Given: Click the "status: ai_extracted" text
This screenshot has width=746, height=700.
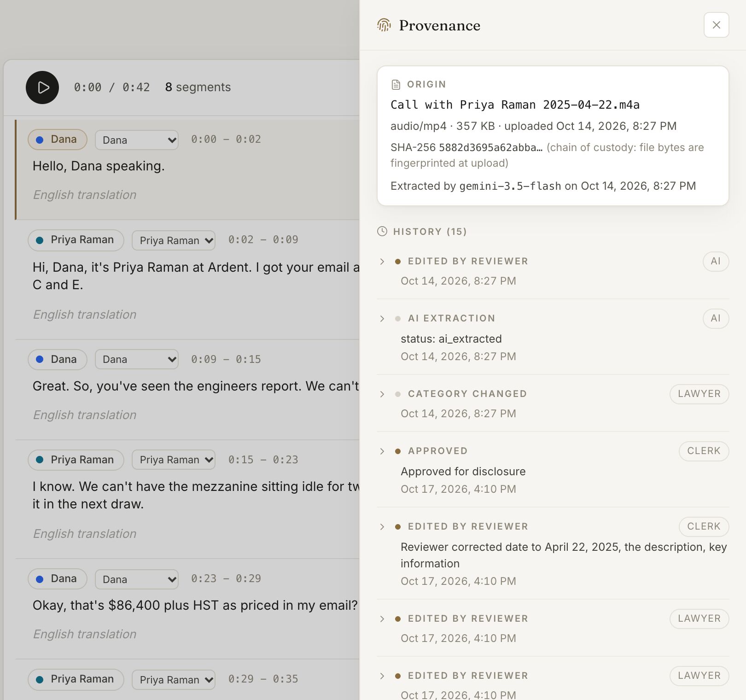Looking at the screenshot, I should coord(451,339).
